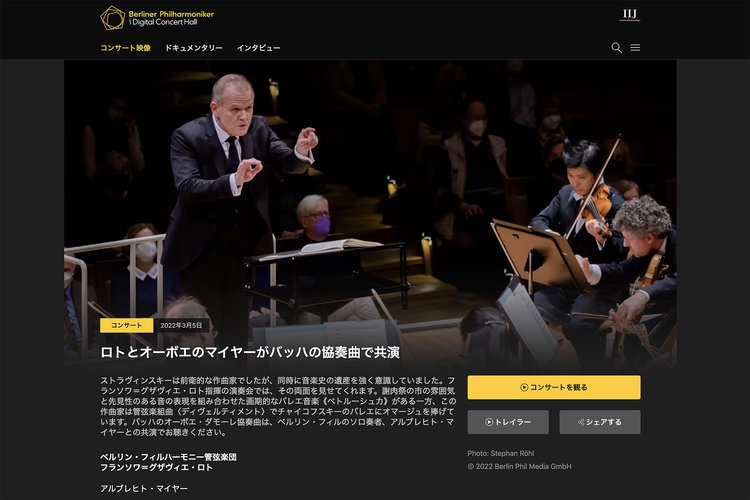Click the yellow コンサート category tag

tap(127, 325)
